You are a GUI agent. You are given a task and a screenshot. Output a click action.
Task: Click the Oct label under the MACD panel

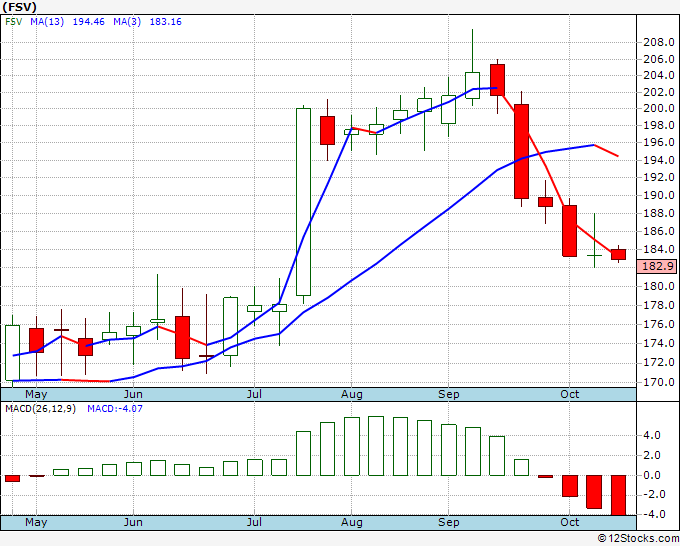coord(569,522)
